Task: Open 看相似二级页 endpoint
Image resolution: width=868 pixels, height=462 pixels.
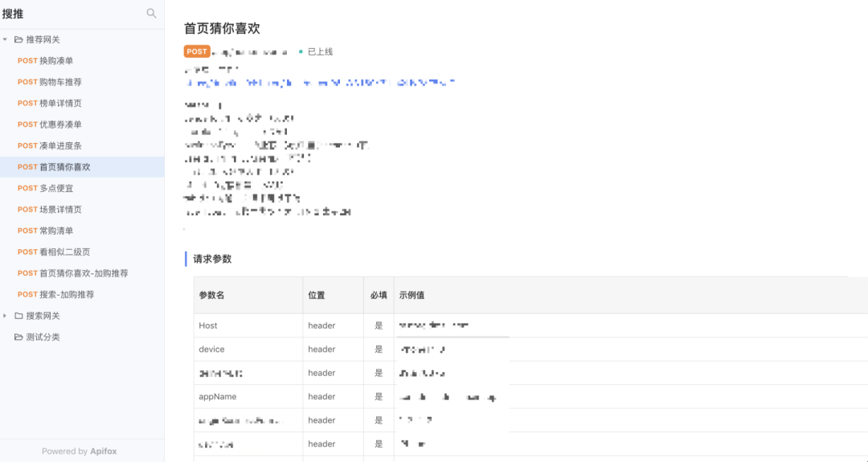Action: [64, 251]
